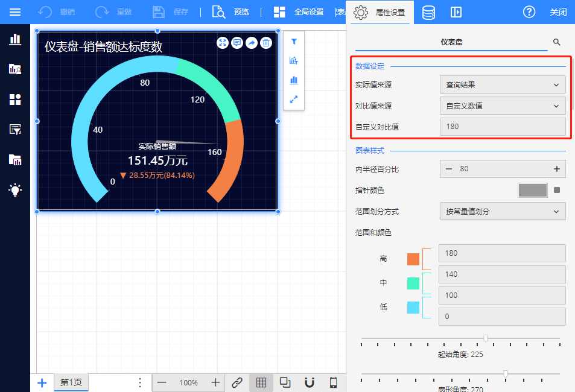
Task: Click the gray 指针颜色 color swatch
Action: pyautogui.click(x=532, y=191)
